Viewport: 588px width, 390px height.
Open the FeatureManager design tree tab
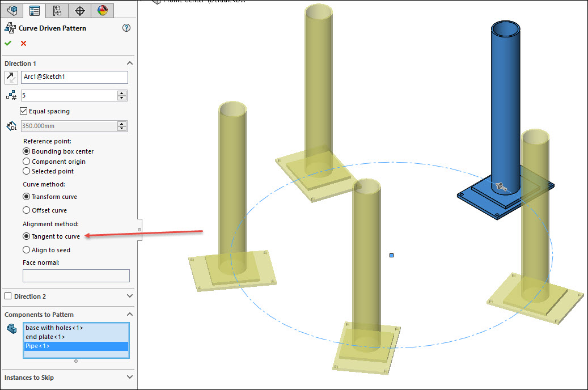click(x=12, y=10)
